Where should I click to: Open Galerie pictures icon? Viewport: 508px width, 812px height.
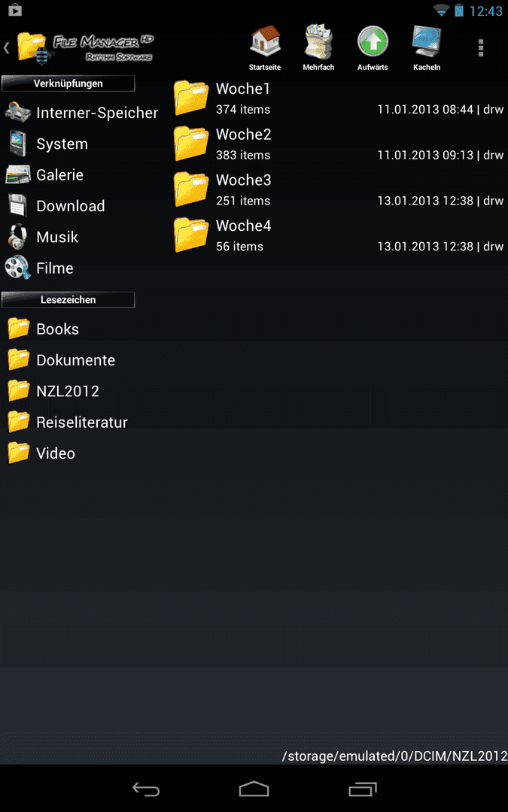17,174
